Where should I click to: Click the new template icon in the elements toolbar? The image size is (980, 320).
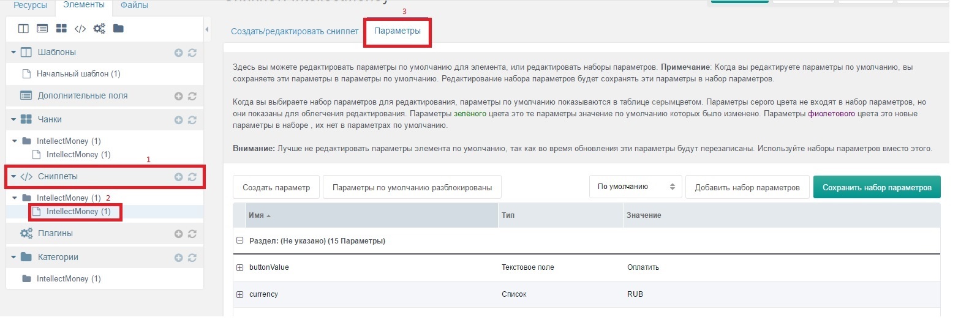23,29
